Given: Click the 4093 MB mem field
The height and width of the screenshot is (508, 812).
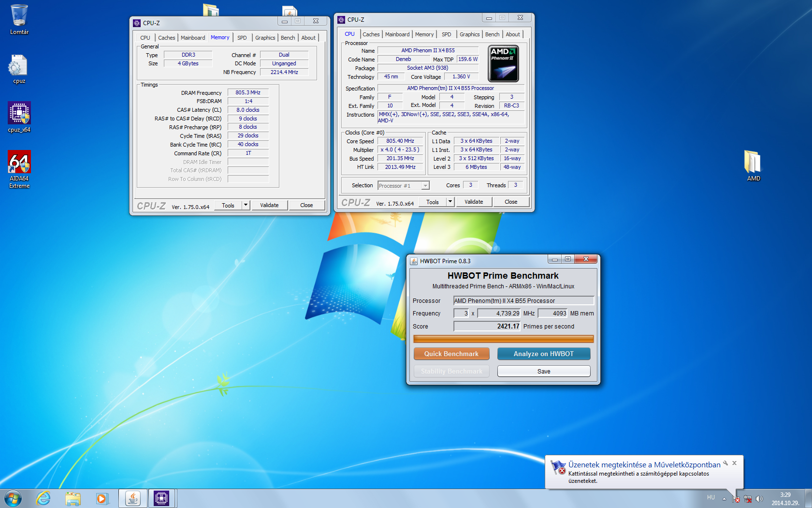Looking at the screenshot, I should (552, 313).
